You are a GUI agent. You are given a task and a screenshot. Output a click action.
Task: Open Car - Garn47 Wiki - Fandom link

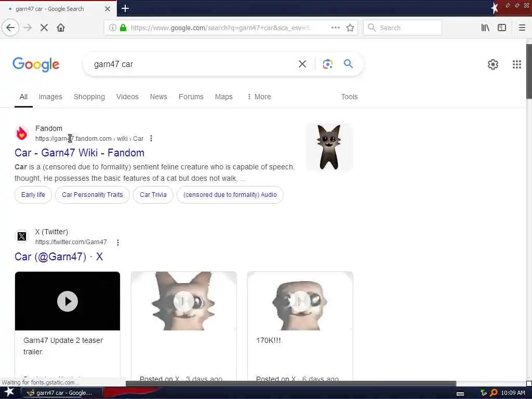click(x=79, y=153)
